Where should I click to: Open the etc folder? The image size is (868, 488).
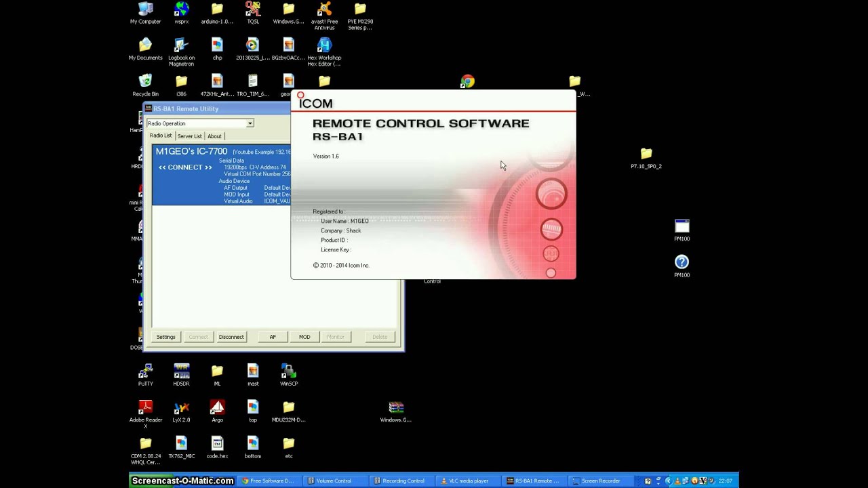click(x=288, y=448)
